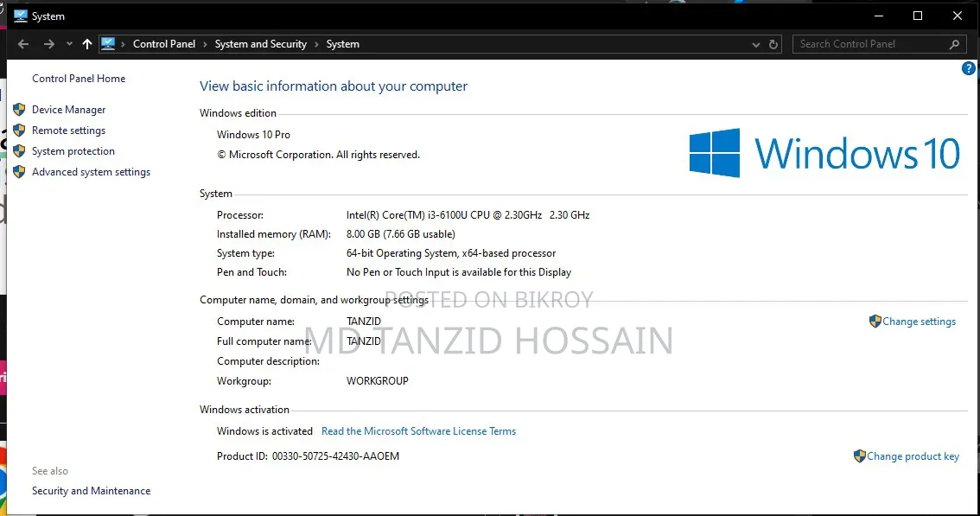Select 'View basic information about your computer' heading
The image size is (980, 516).
[x=333, y=86]
